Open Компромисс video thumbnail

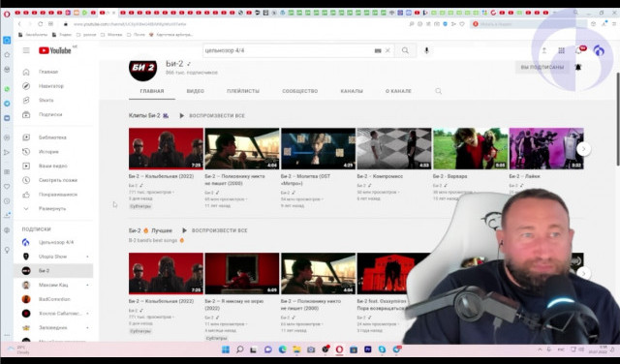click(x=394, y=149)
